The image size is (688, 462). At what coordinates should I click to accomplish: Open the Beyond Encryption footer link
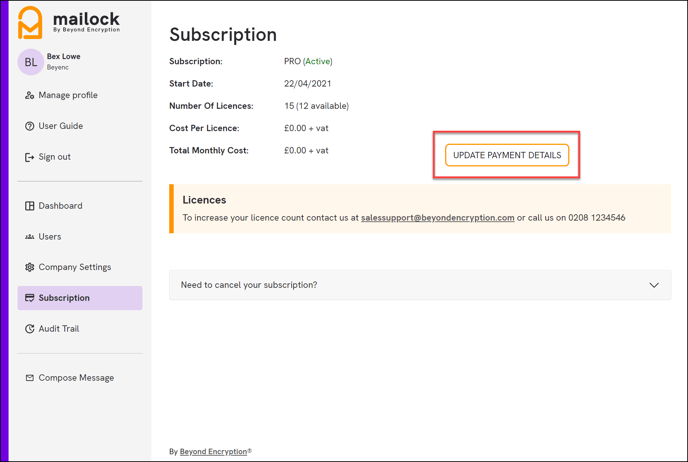pyautogui.click(x=213, y=451)
